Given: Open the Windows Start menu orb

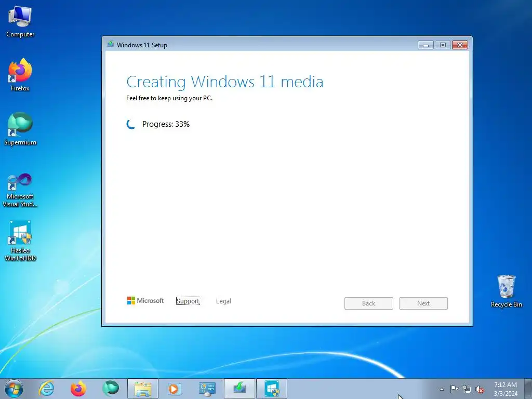Looking at the screenshot, I should pyautogui.click(x=14, y=389).
